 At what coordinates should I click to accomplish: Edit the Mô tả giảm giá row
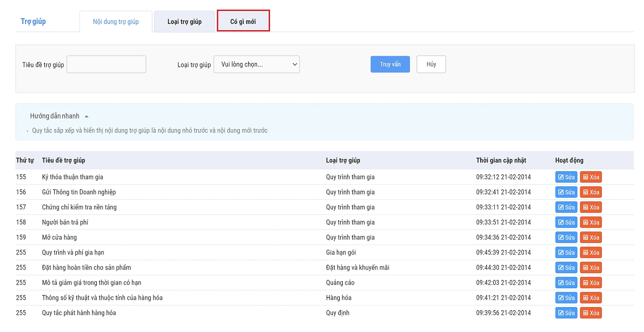[566, 283]
